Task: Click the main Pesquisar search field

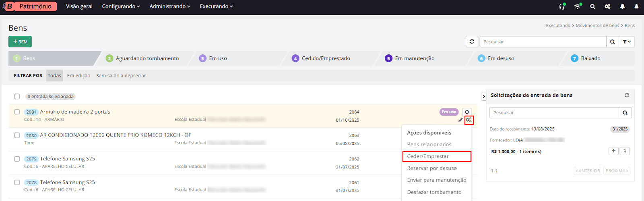Action: 543,41
